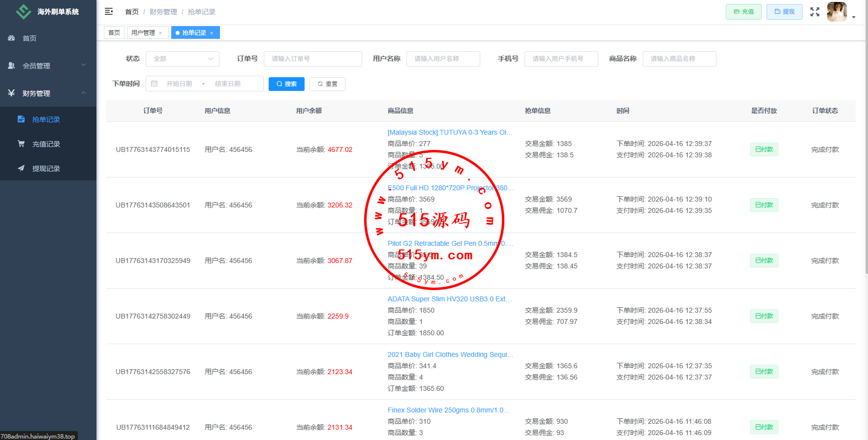
Task: Click the 提现 button in header
Action: click(784, 12)
